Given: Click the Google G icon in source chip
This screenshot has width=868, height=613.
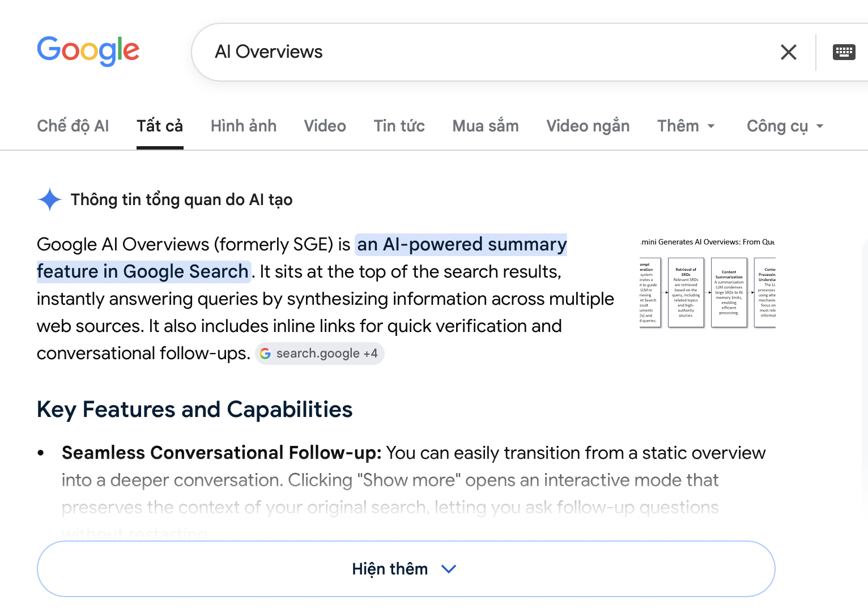Looking at the screenshot, I should [265, 354].
